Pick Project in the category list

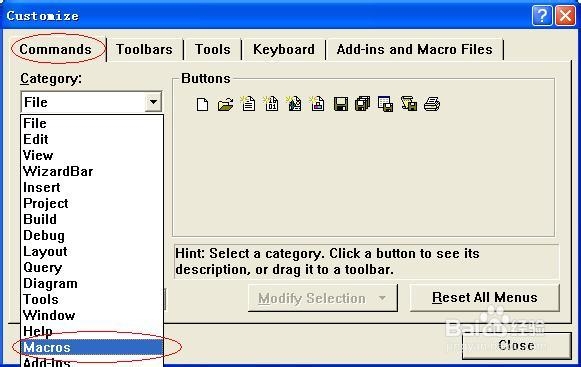(x=92, y=203)
